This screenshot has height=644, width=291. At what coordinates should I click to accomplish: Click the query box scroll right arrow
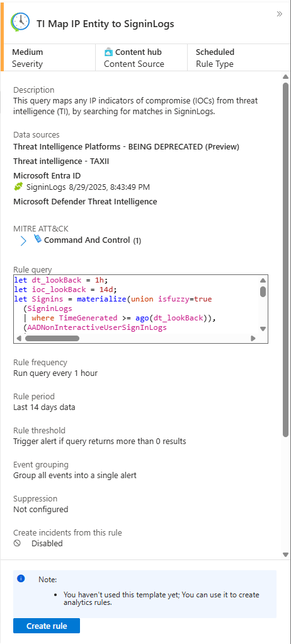[253, 339]
